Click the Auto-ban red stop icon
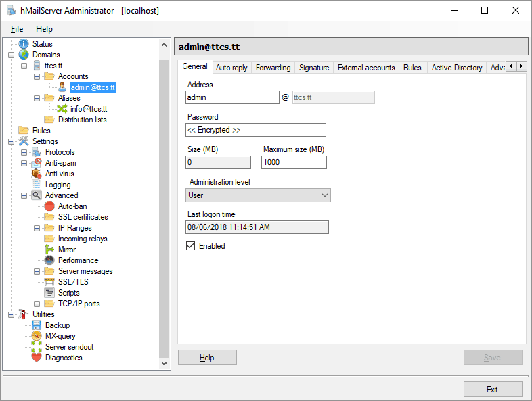Screen dimensions: 532x401 49,206
